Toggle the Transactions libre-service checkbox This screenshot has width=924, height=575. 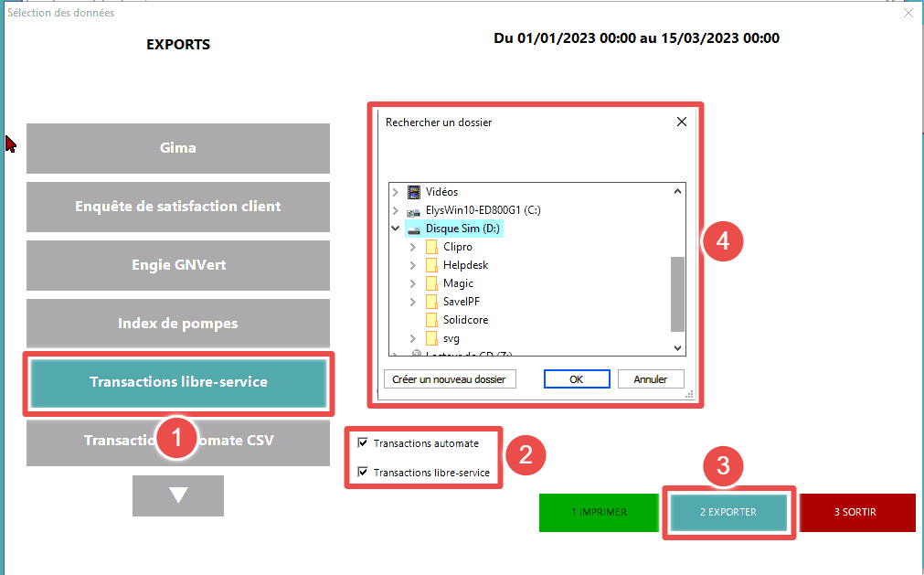pos(363,473)
